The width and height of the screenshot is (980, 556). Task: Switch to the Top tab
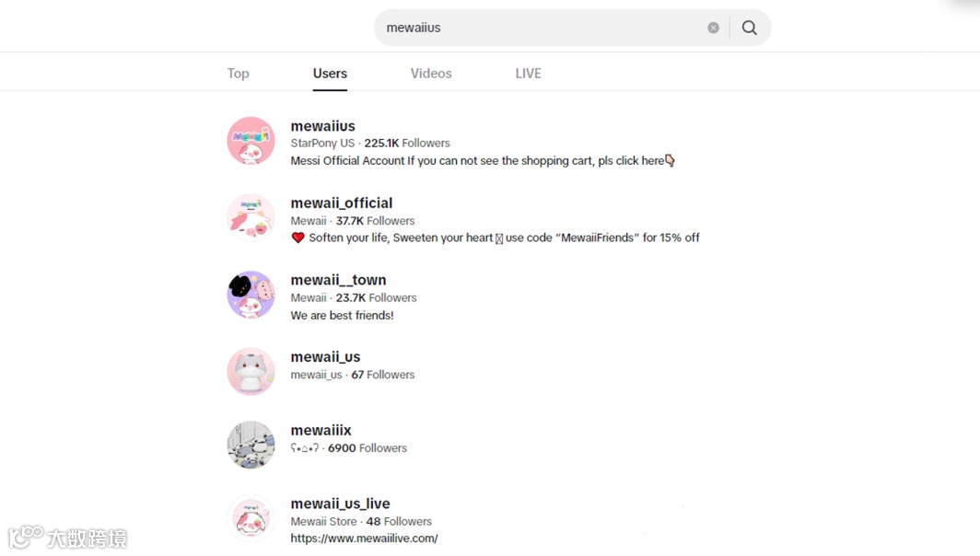[x=239, y=73]
